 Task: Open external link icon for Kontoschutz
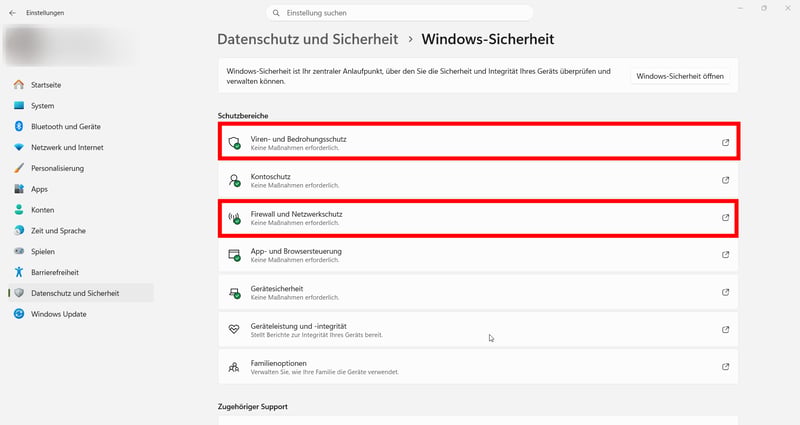click(725, 180)
